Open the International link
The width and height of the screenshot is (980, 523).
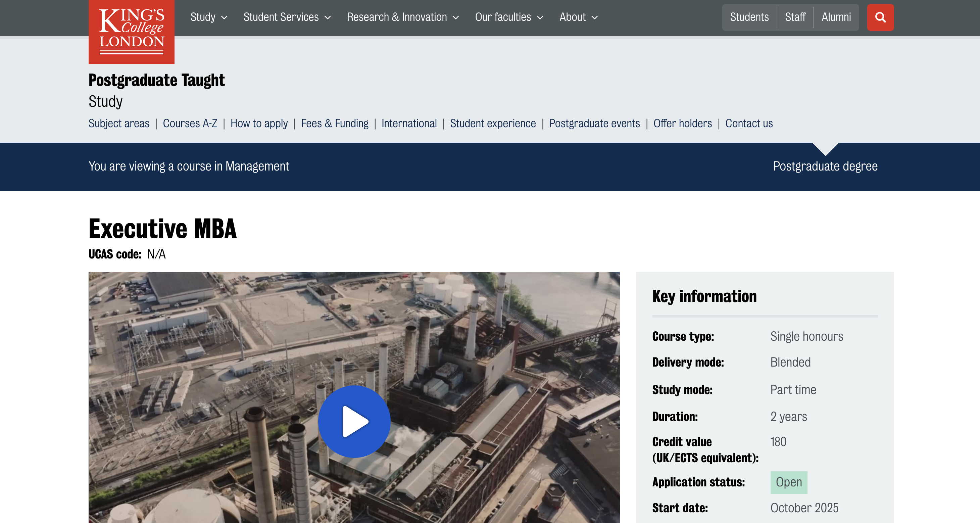click(409, 123)
